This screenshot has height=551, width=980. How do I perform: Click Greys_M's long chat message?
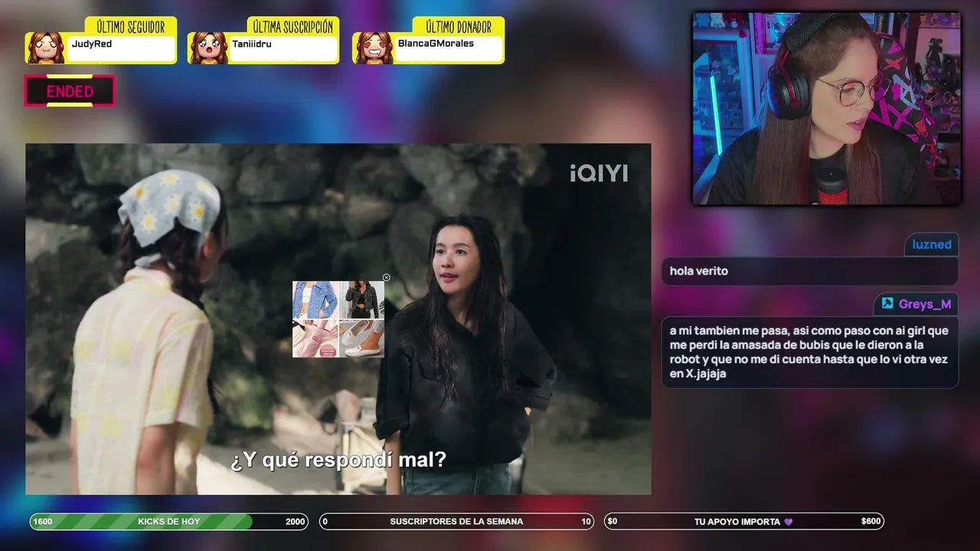(x=809, y=352)
